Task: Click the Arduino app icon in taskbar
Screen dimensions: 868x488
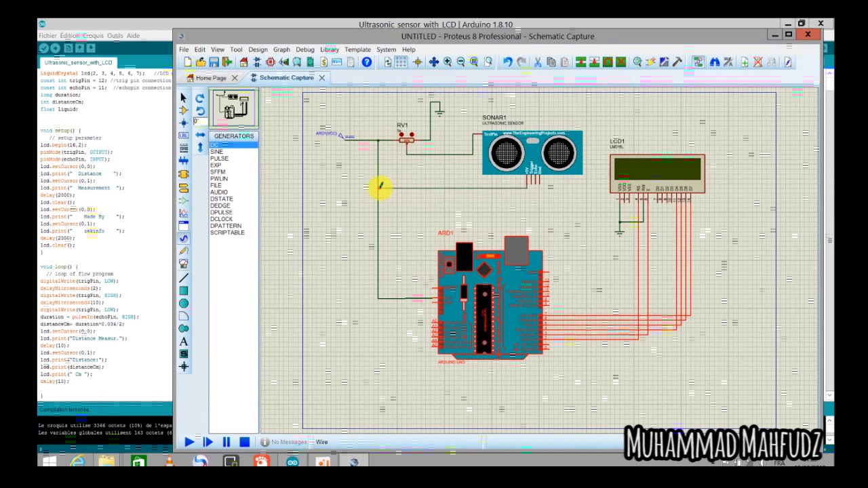Action: coord(292,462)
